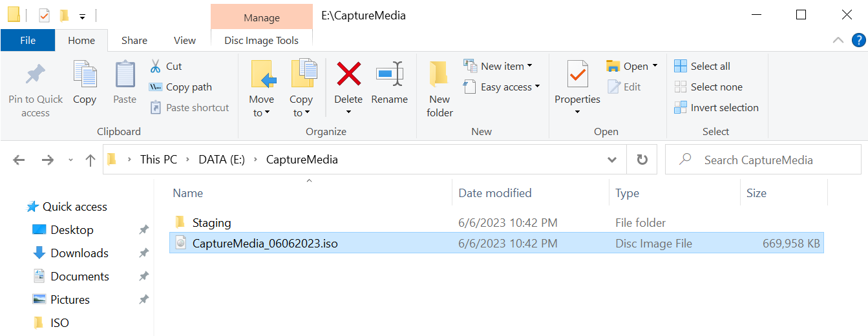Image resolution: width=868 pixels, height=336 pixels.
Task: Click the 669,958 KB size cell
Action: 792,244
